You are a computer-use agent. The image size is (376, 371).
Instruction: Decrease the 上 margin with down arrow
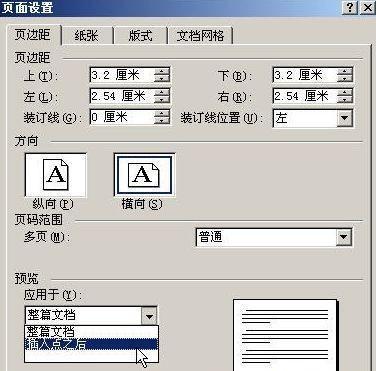(x=162, y=79)
